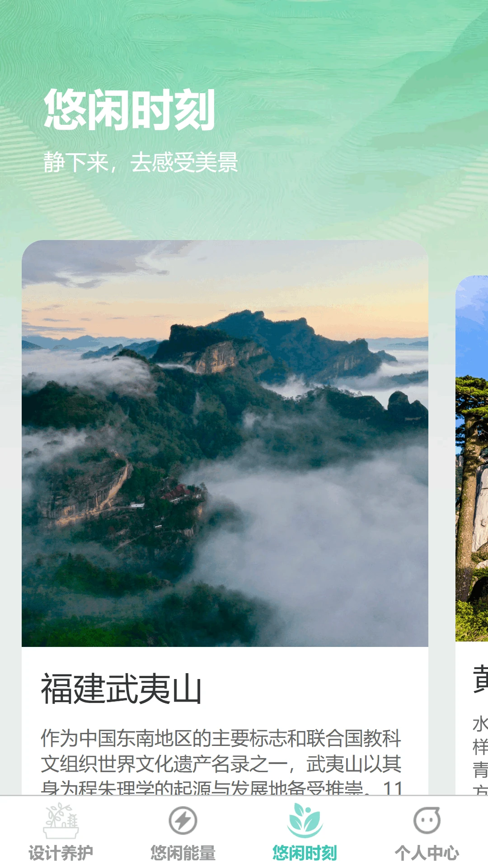Tap the subtitle 静下来，去感受美景
This screenshot has width=488, height=868.
tap(141, 162)
